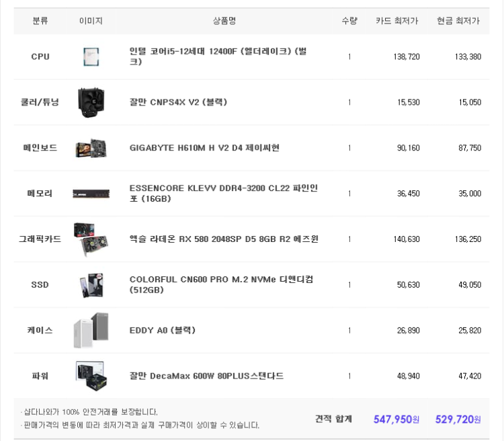Click the ESSENCORE KLEVV memory stick image
504x441 pixels.
pos(91,194)
